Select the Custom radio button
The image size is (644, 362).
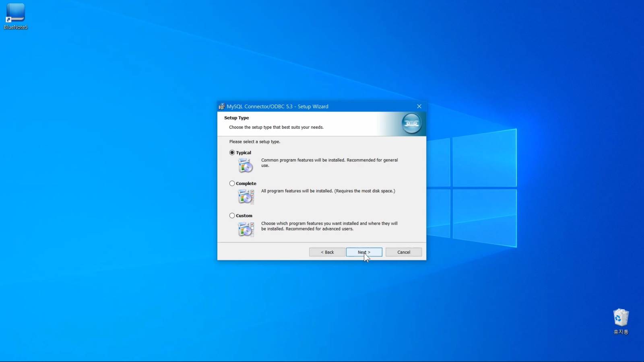pos(232,216)
